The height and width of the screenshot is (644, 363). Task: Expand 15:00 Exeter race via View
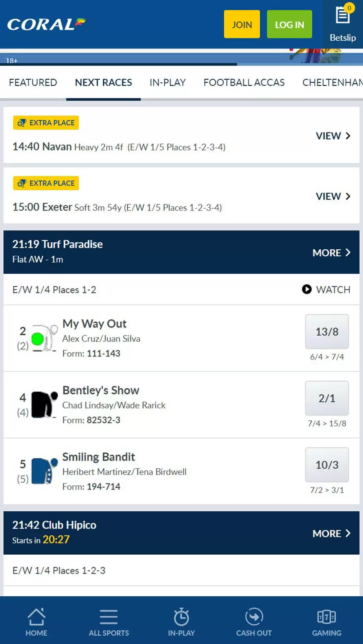(333, 196)
